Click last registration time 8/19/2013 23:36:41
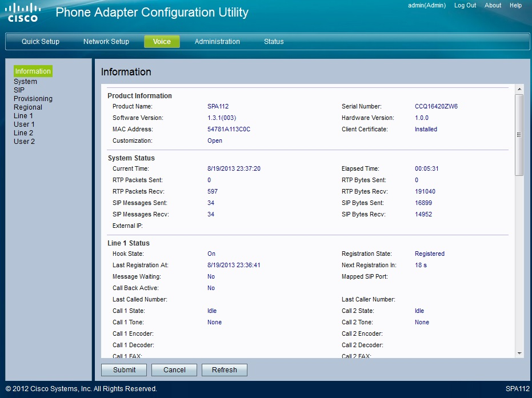532x398 pixels. (234, 265)
